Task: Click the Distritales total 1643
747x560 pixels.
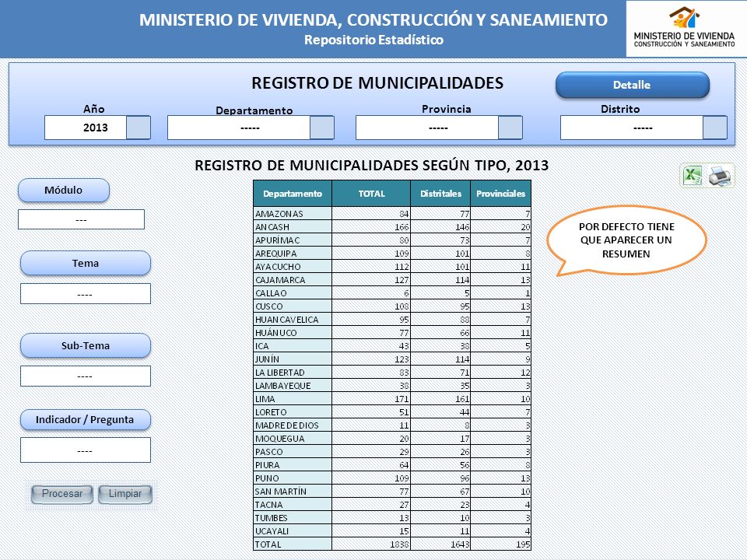Action: pos(460,544)
